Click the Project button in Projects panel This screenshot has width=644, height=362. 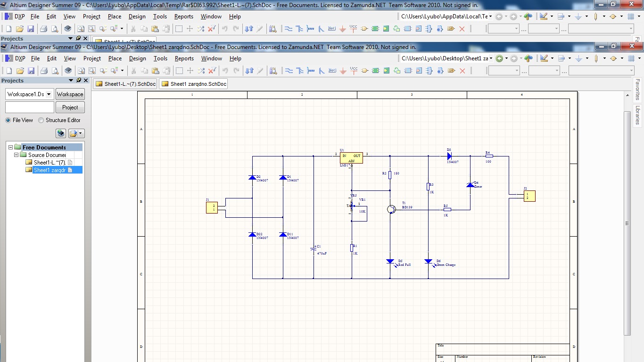coord(70,107)
